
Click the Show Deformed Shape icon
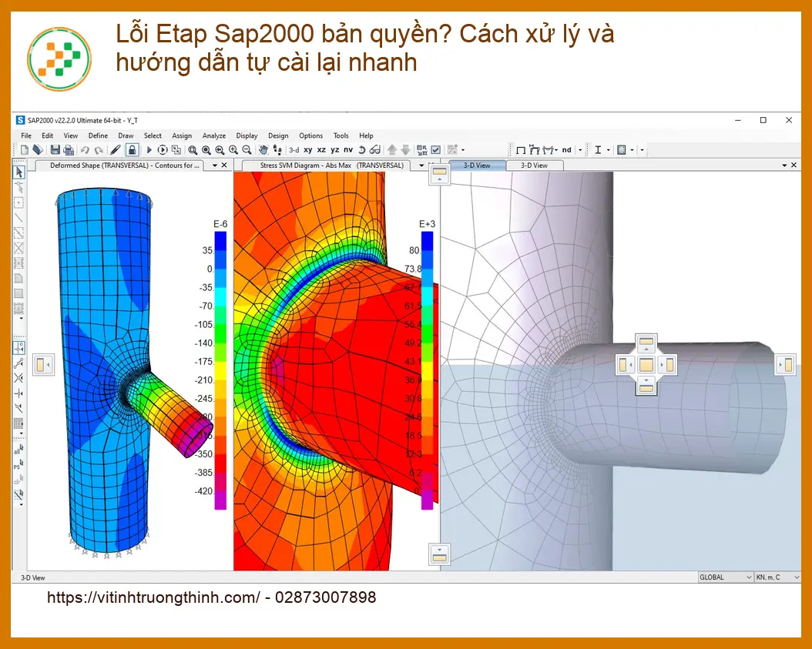coord(535,150)
